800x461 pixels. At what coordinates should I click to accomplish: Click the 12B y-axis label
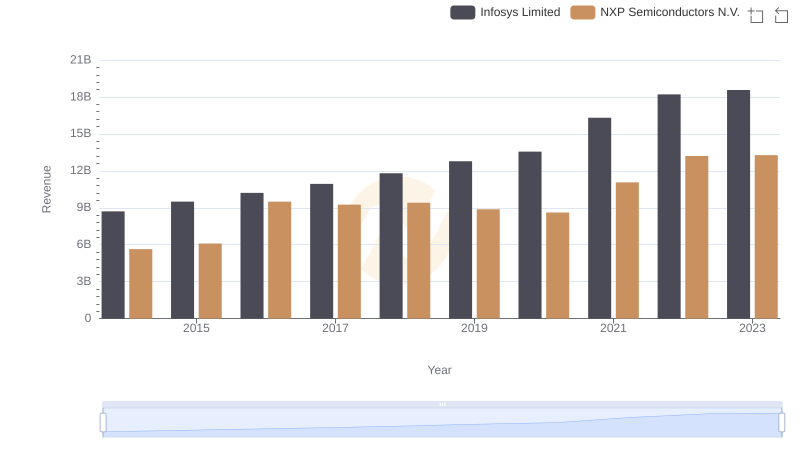(81, 170)
